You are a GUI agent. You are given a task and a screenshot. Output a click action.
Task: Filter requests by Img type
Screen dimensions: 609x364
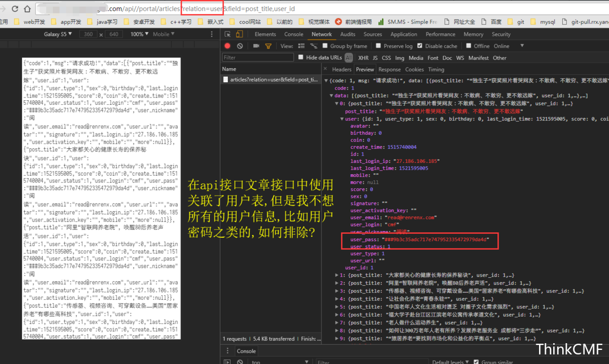[400, 58]
